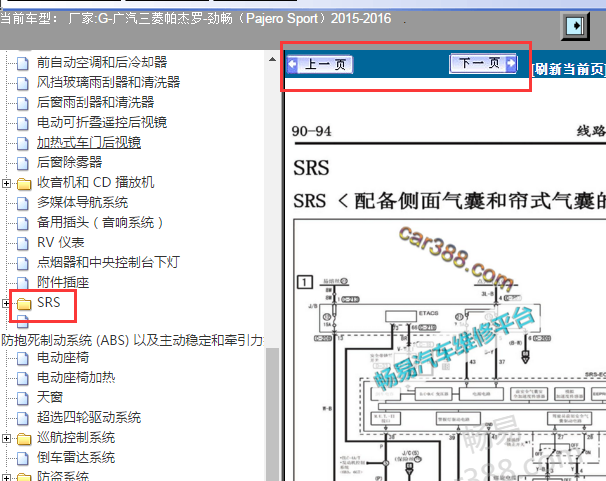Click document icon beside 电动可折叠遥控后视镜
The width and height of the screenshot is (606, 481).
(x=23, y=123)
